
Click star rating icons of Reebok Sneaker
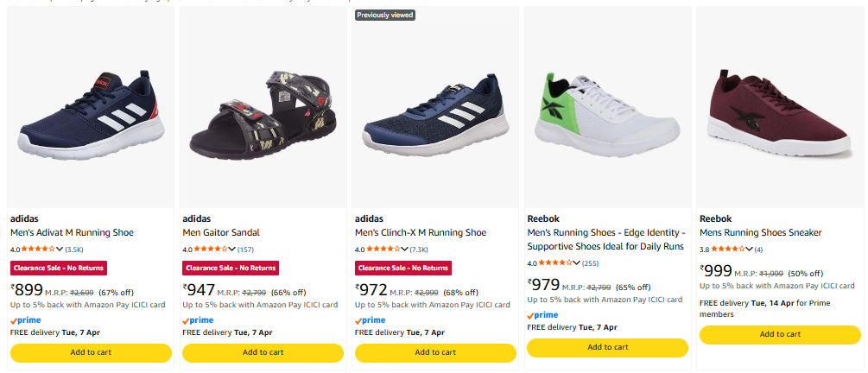click(x=727, y=250)
